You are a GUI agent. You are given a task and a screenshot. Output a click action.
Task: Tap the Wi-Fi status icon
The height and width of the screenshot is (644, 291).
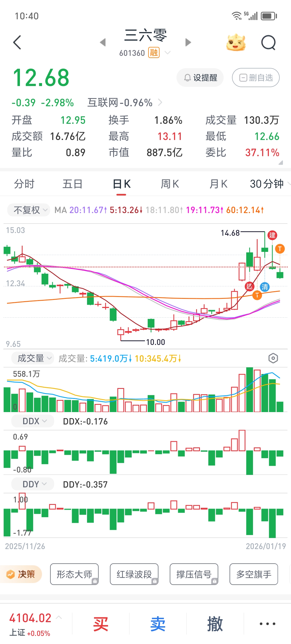(x=237, y=16)
